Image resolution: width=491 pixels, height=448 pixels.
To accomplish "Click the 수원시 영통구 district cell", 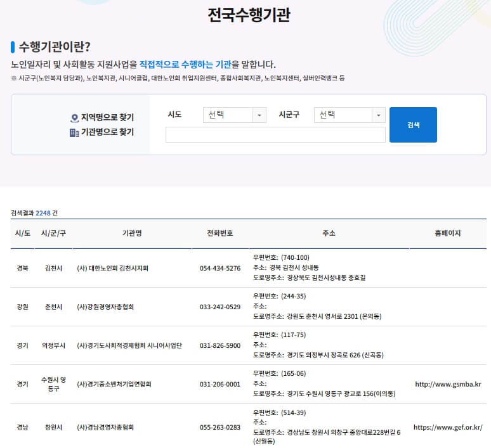I will 53,384.
